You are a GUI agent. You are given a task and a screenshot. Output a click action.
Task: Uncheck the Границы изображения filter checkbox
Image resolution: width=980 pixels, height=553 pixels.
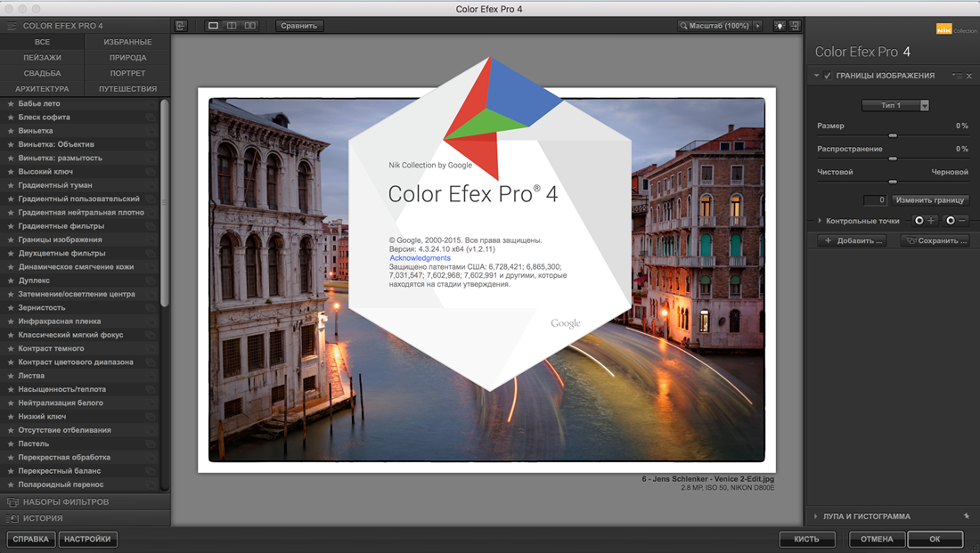(828, 77)
